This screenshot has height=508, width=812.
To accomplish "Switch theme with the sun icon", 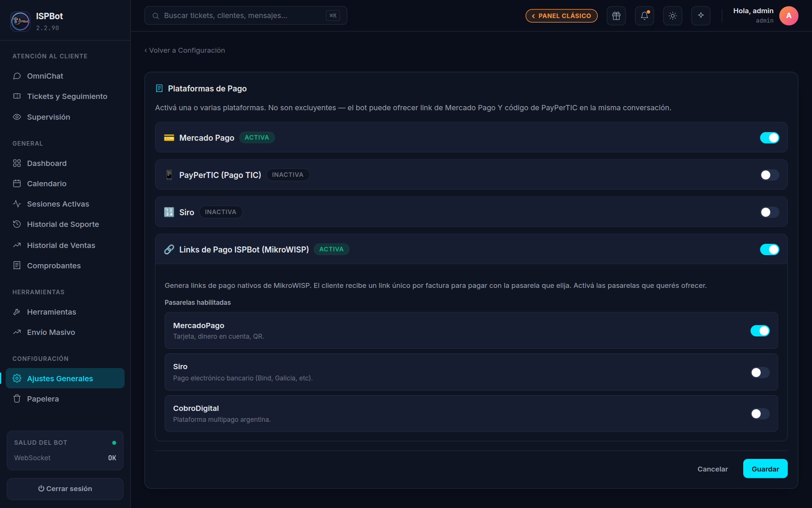I will (673, 16).
